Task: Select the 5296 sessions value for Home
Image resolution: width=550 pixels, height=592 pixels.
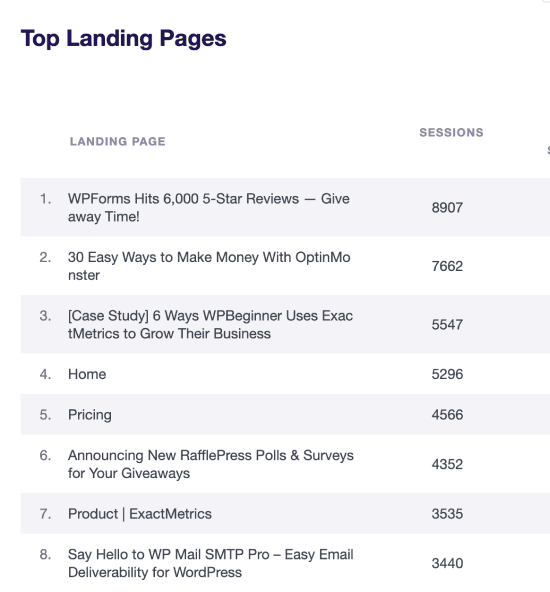Action: point(447,374)
